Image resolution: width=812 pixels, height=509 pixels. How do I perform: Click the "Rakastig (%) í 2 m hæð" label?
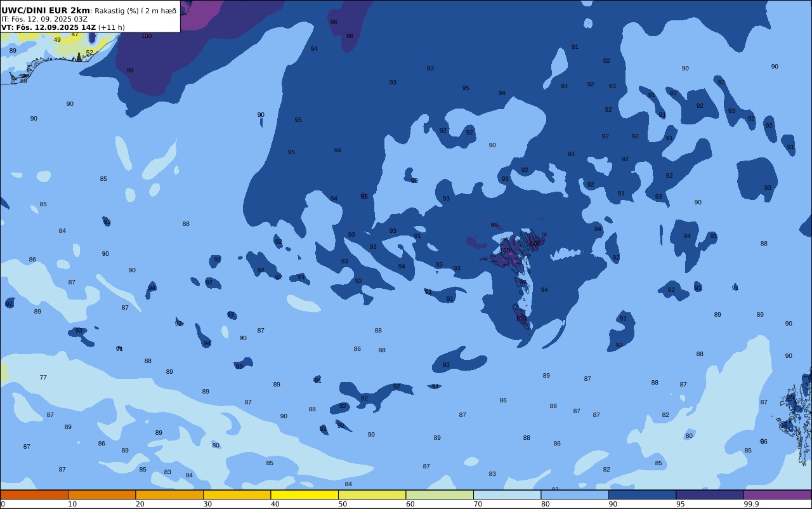[x=136, y=11]
